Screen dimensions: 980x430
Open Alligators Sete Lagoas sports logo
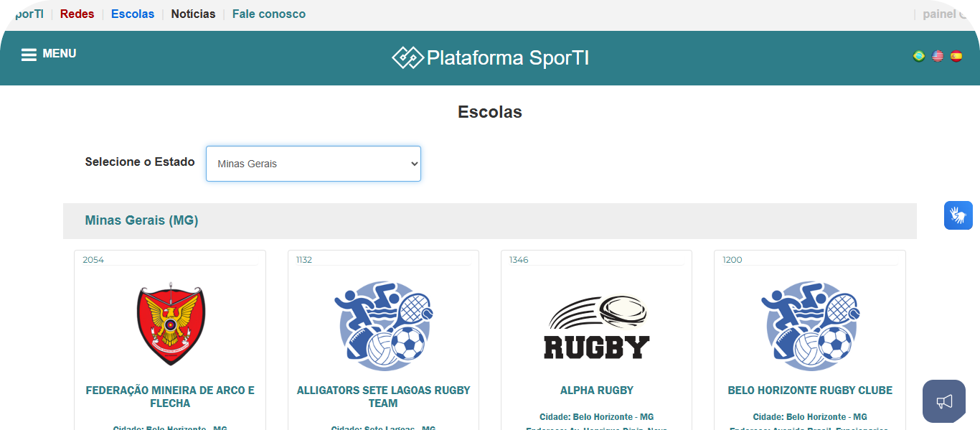pos(383,325)
